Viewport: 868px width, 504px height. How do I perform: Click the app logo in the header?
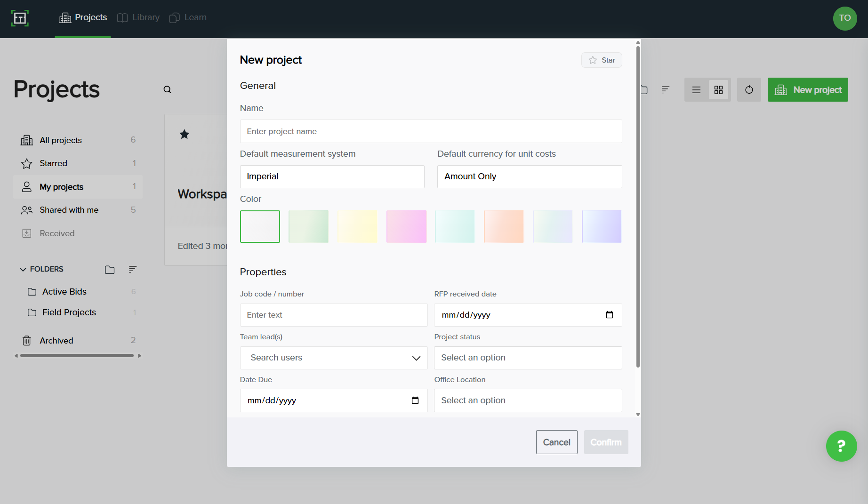[20, 18]
